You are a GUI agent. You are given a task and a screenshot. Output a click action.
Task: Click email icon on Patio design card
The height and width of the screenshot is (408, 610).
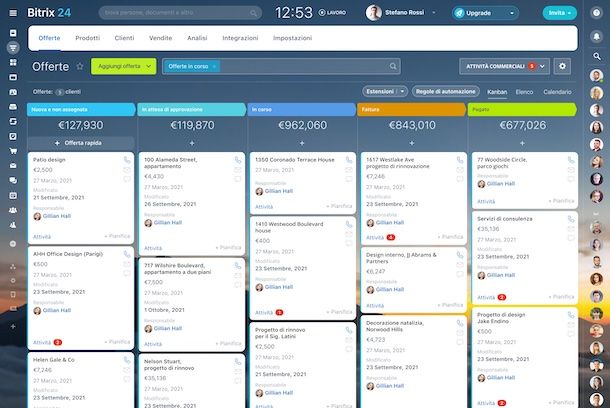[127, 170]
